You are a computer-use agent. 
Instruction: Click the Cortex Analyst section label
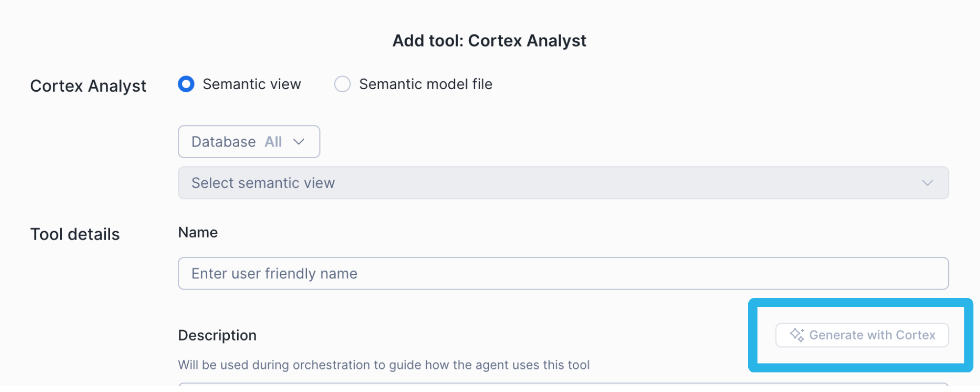[x=88, y=86]
